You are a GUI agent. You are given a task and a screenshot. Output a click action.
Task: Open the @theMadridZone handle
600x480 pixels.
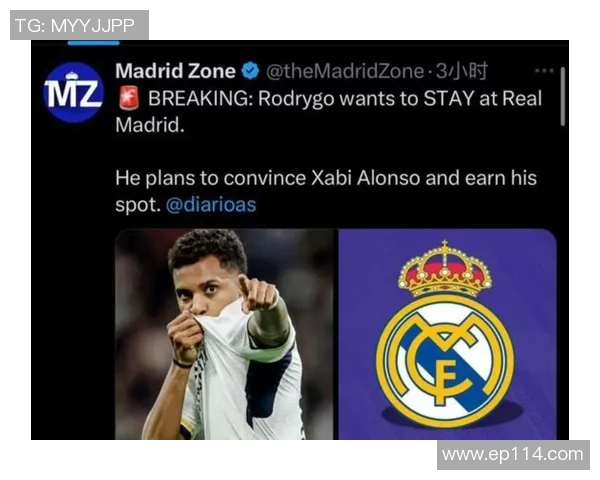coord(345,71)
